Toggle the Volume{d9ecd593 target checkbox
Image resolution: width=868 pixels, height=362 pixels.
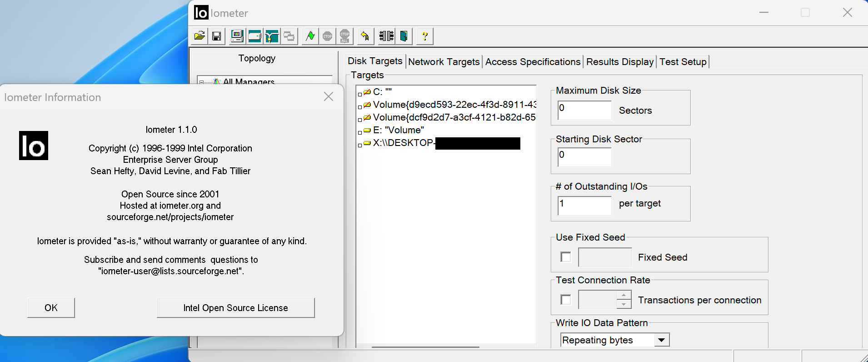coord(360,107)
